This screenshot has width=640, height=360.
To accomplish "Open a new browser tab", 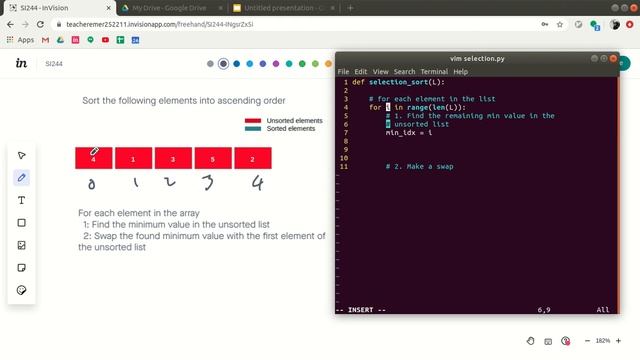I will [x=350, y=8].
